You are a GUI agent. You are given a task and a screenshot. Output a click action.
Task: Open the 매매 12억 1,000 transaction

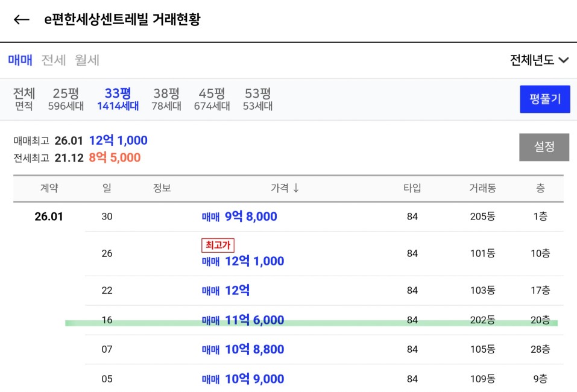click(243, 261)
